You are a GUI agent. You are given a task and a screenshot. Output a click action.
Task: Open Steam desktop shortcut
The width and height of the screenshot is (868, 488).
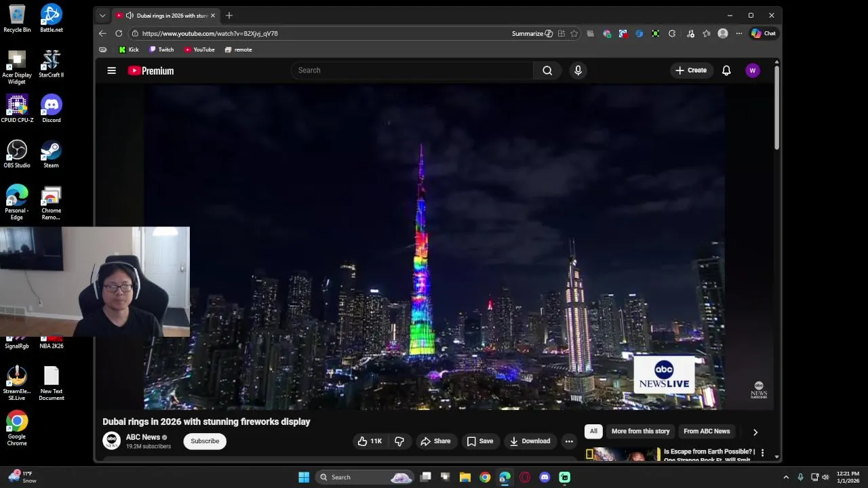[x=51, y=154]
